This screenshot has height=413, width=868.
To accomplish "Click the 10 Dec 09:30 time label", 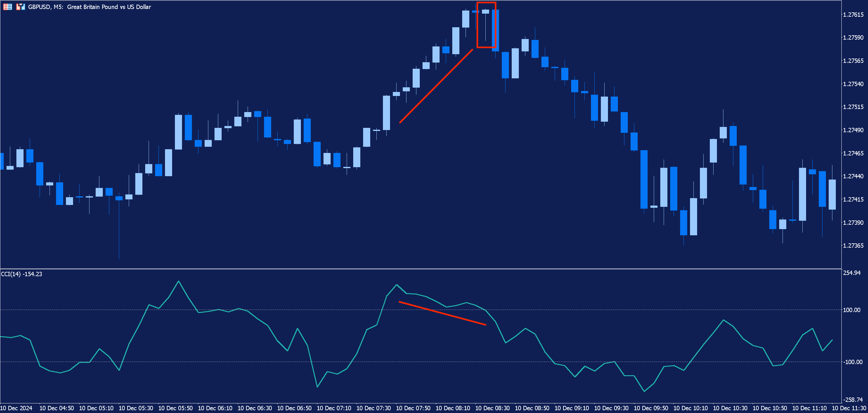I will click(612, 408).
